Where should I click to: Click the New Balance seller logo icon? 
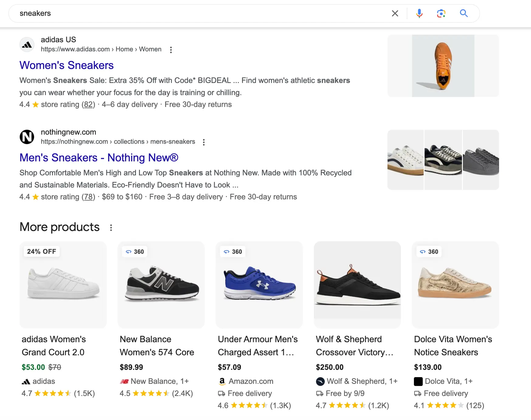124,382
